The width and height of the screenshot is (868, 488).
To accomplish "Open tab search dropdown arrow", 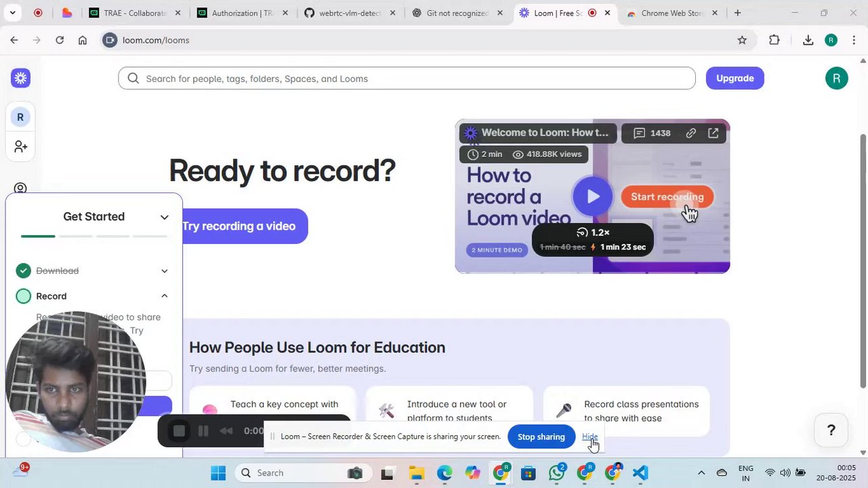I will (12, 13).
